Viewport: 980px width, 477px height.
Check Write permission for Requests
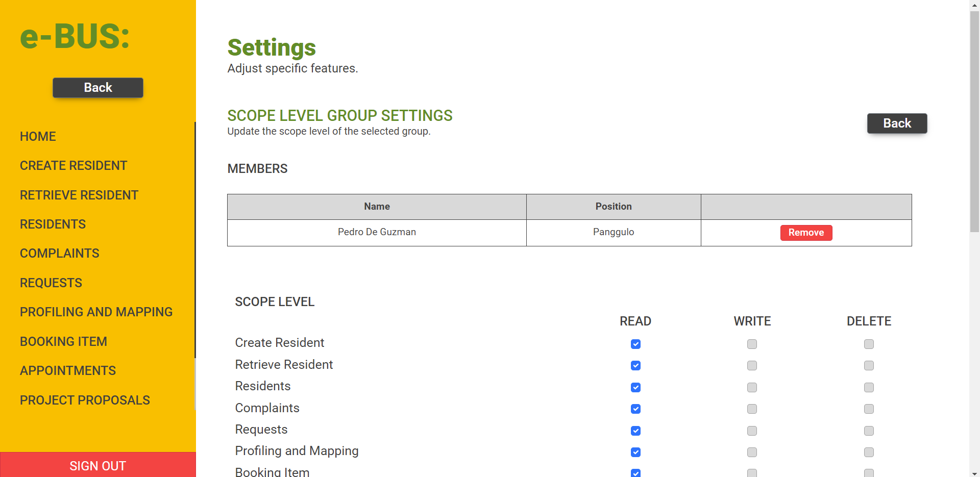[752, 431]
